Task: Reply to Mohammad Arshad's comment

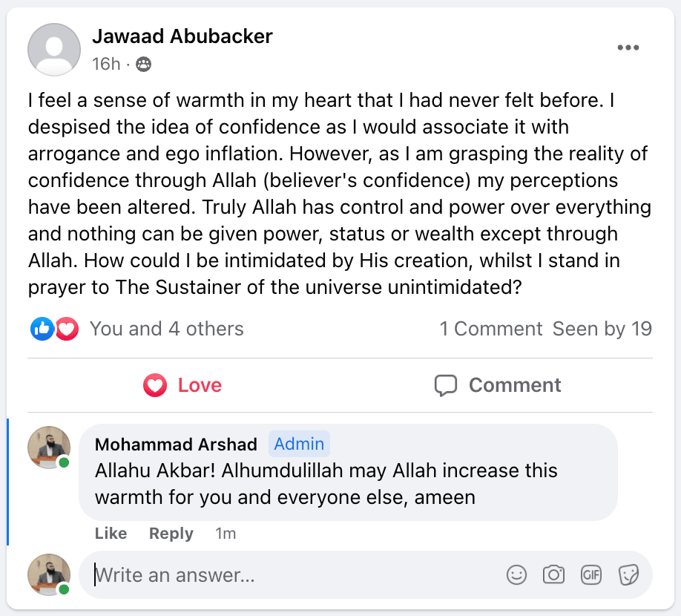Action: [x=171, y=534]
